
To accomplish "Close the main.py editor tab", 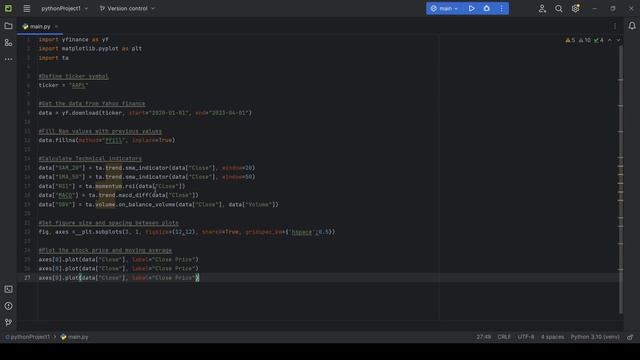I will (56, 27).
